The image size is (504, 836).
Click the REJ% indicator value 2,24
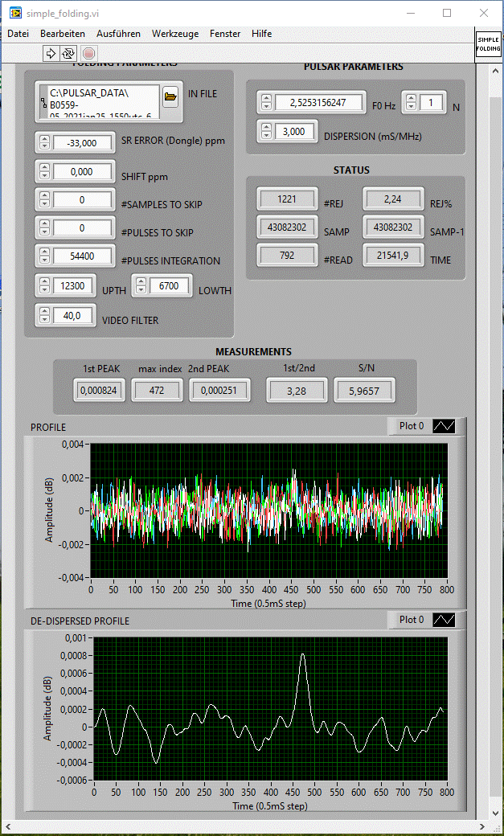coord(394,199)
